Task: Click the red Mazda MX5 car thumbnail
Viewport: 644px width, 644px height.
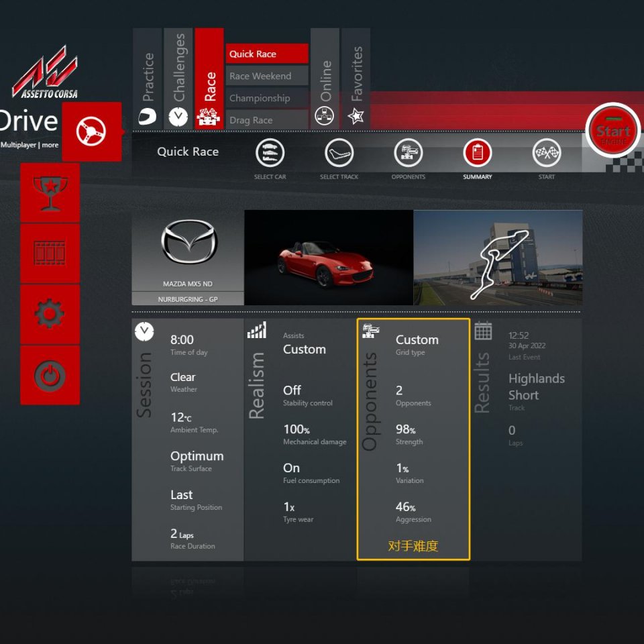Action: 329,258
